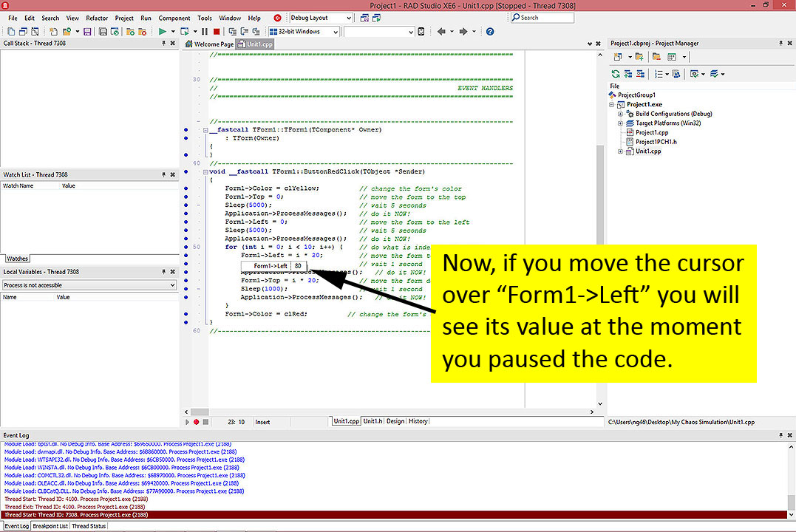Viewport: 796px width, 532px height.
Task: Click the Step Over debug icon
Action: (244, 32)
